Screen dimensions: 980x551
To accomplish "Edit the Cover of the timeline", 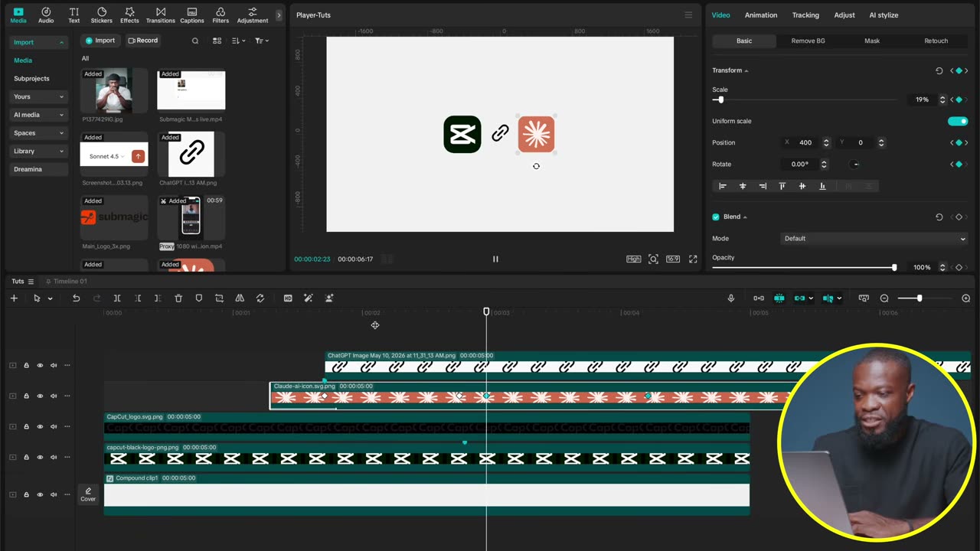I will click(88, 494).
